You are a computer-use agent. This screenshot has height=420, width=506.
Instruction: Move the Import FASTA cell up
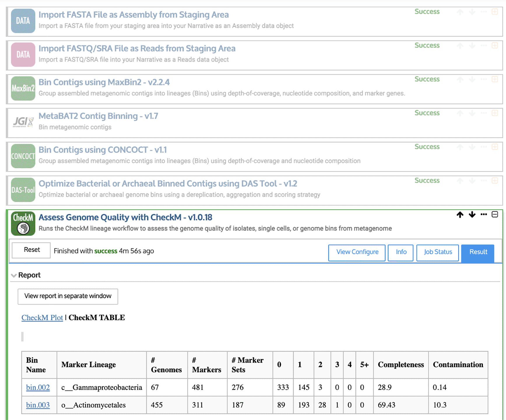(x=460, y=12)
